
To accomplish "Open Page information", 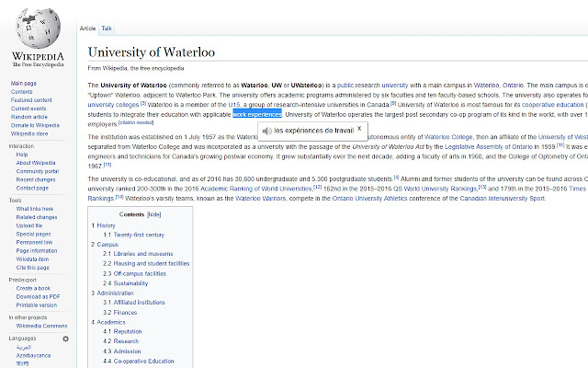I will (37, 251).
